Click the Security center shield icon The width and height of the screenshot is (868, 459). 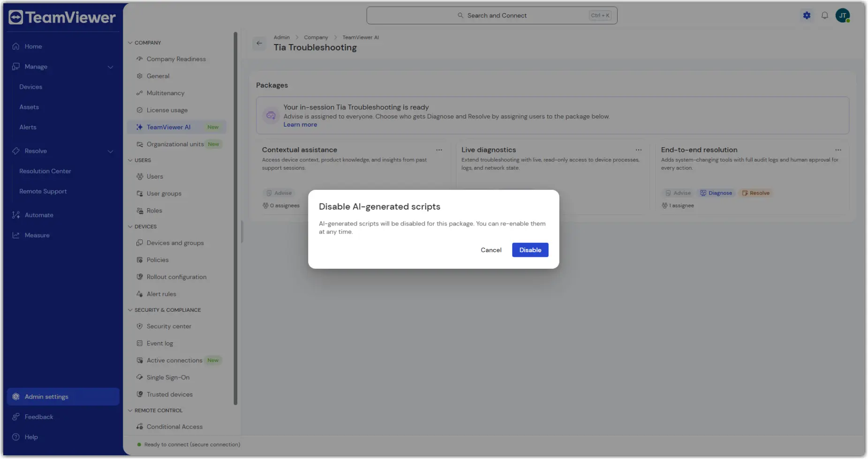coord(139,326)
